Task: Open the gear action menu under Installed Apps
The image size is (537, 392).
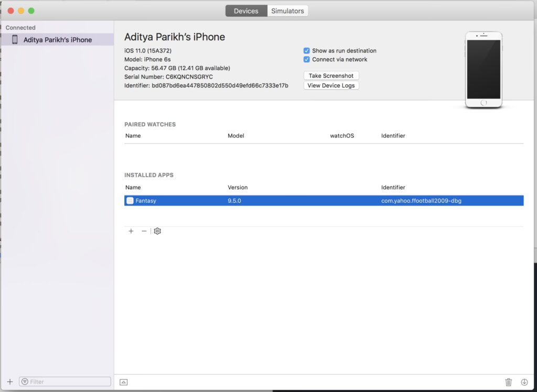Action: (x=157, y=231)
